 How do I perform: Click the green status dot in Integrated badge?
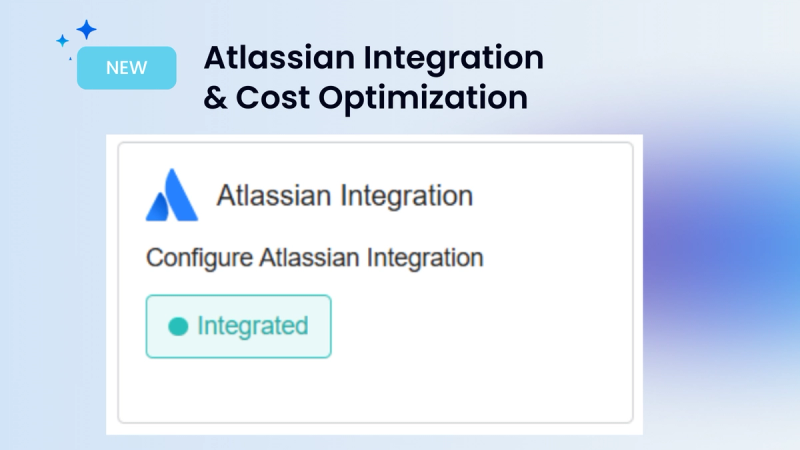(178, 327)
